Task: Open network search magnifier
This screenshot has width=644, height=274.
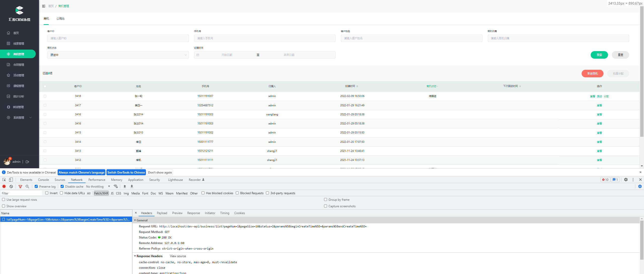Action: tap(27, 186)
